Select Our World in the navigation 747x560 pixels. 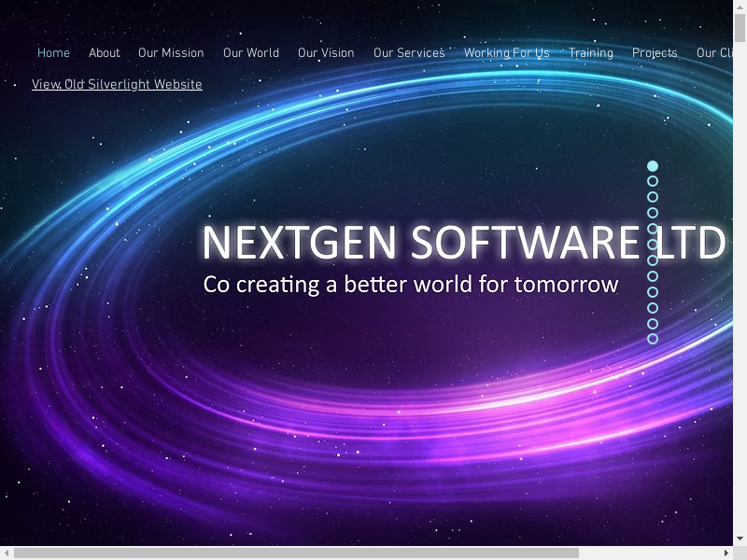[250, 53]
